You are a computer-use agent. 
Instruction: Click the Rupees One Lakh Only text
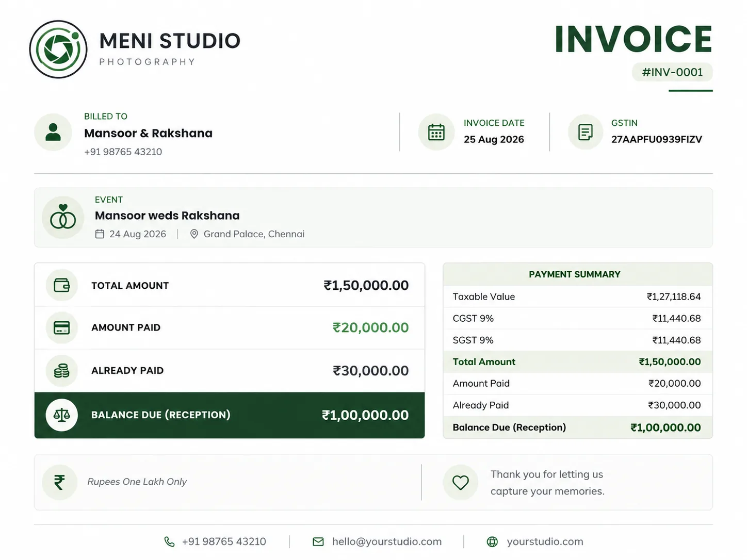point(137,482)
